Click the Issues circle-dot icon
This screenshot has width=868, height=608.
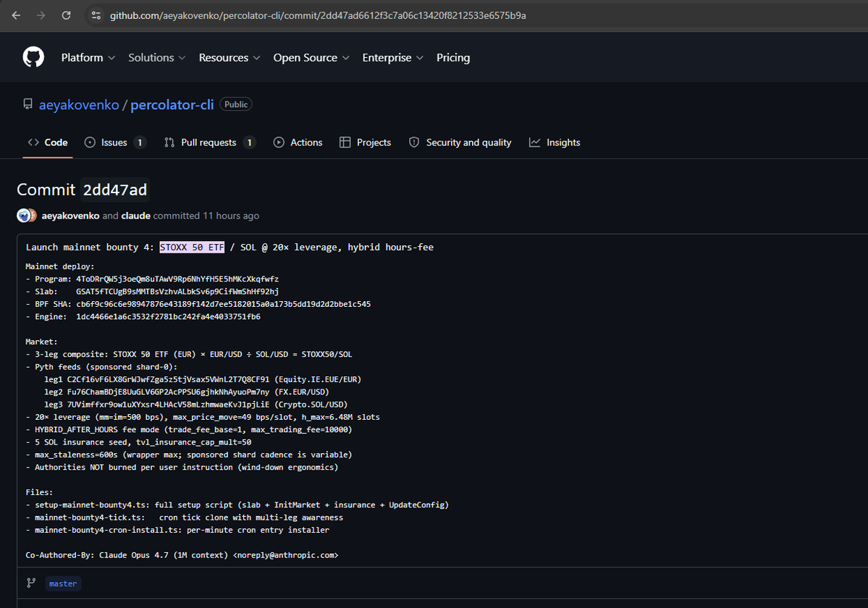(x=90, y=142)
